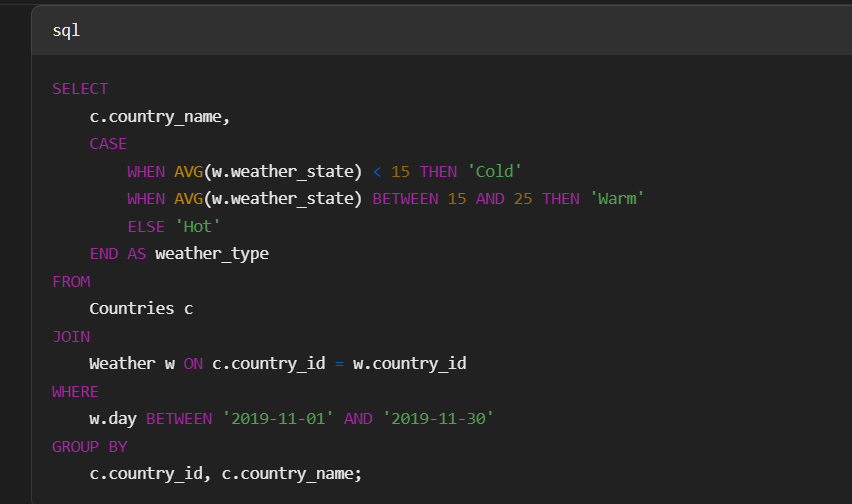
Task: Click the 'Hot' string literal
Action: (198, 226)
